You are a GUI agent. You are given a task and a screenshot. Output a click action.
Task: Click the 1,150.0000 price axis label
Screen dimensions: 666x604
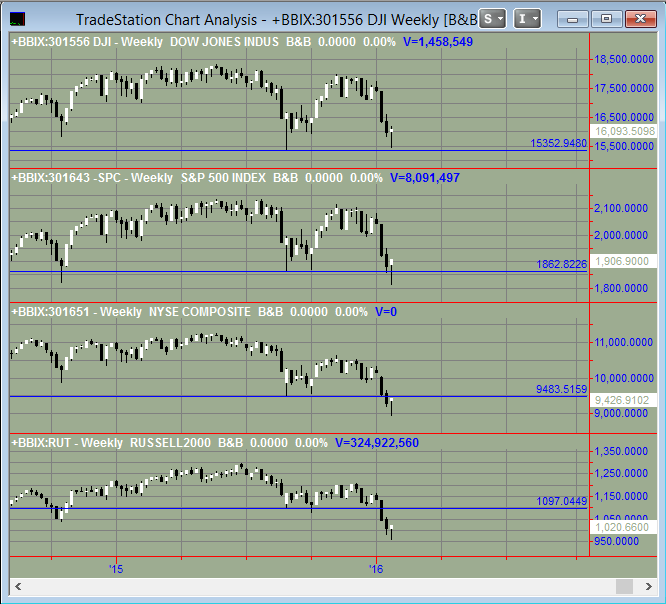[621, 496]
